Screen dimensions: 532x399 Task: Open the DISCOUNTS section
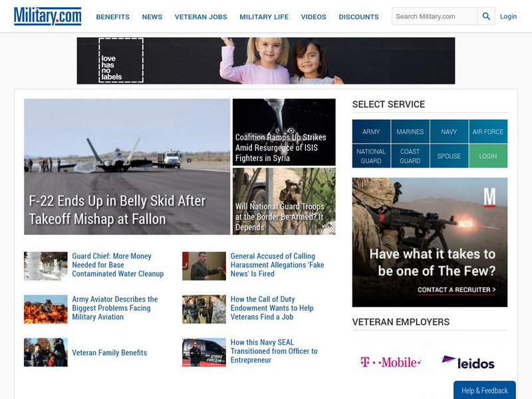[x=358, y=17]
